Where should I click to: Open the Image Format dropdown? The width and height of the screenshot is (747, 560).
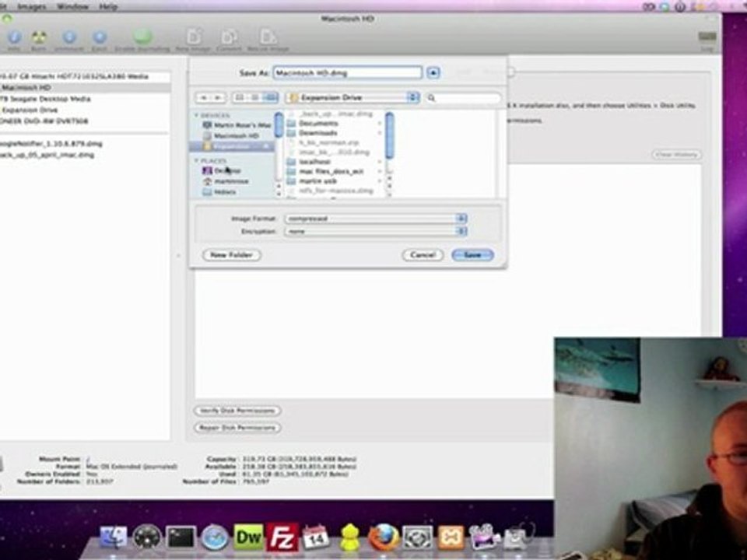(x=375, y=219)
